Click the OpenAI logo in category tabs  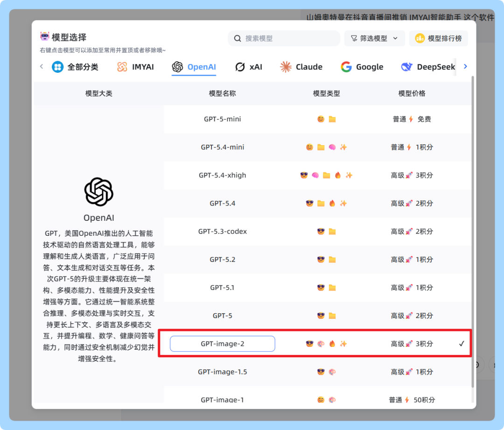tap(177, 67)
